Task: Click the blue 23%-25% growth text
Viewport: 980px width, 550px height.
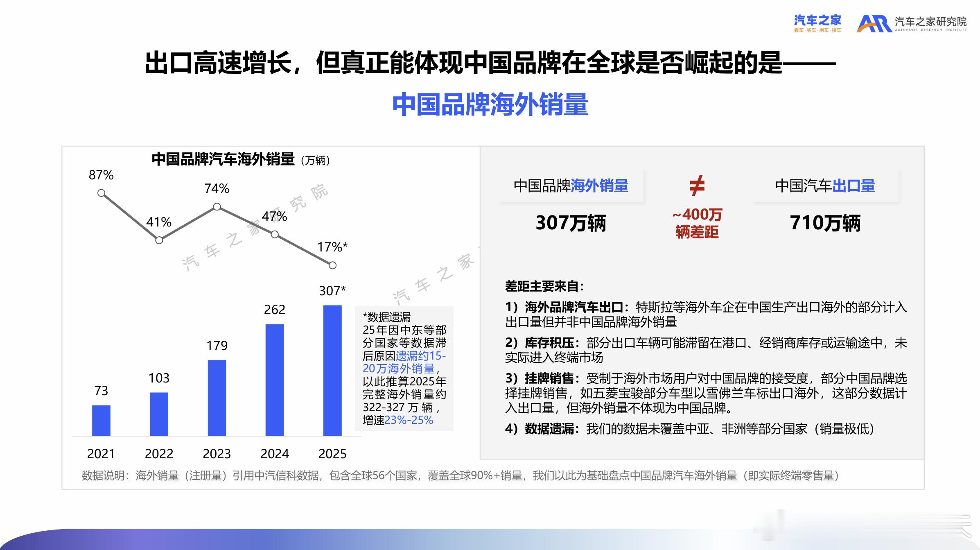Action: coord(409,420)
